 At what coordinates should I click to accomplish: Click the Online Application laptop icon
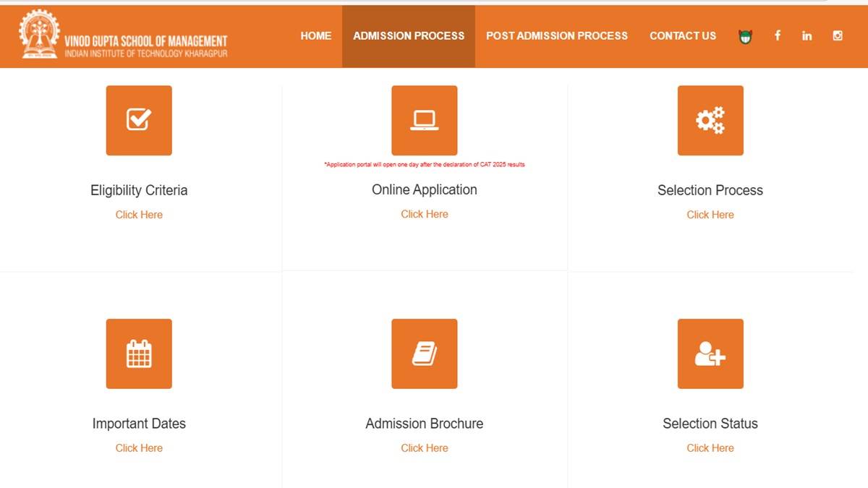point(424,120)
